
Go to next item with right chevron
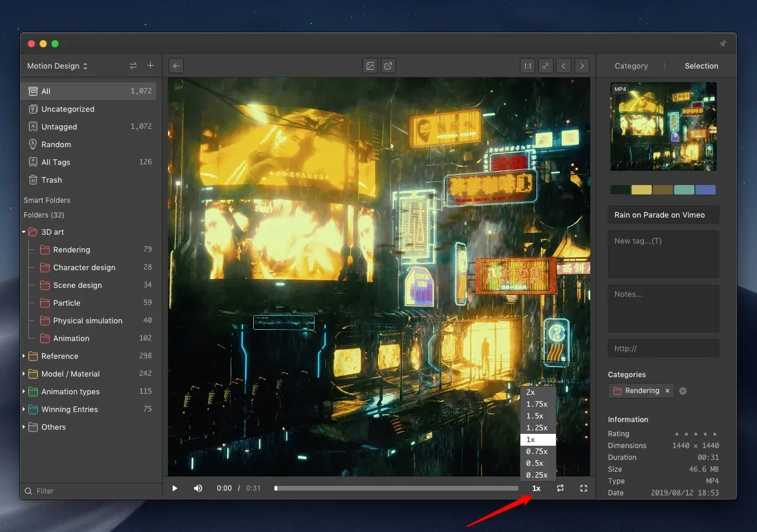point(582,66)
